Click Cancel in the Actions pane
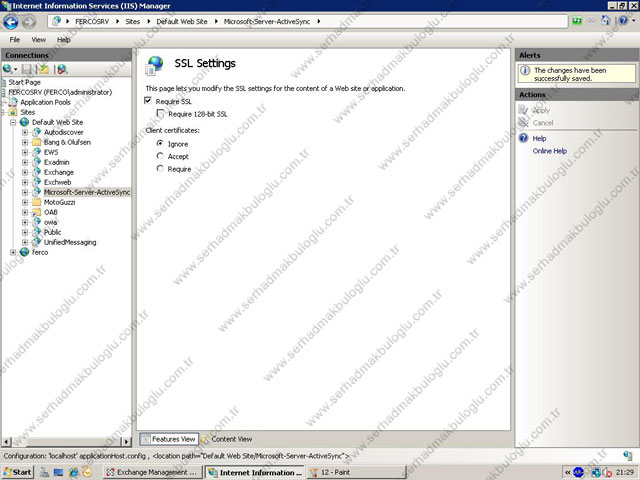Viewport: 640px width, 480px height. point(542,122)
